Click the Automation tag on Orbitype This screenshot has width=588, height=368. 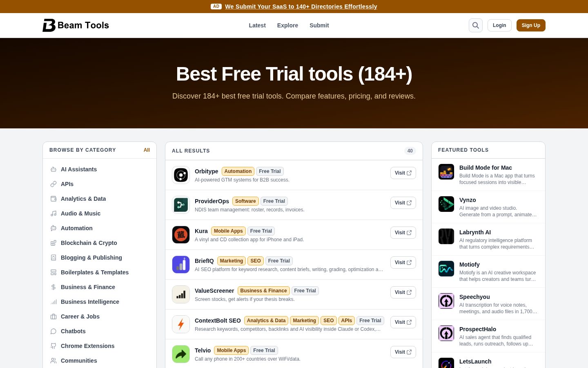click(238, 171)
